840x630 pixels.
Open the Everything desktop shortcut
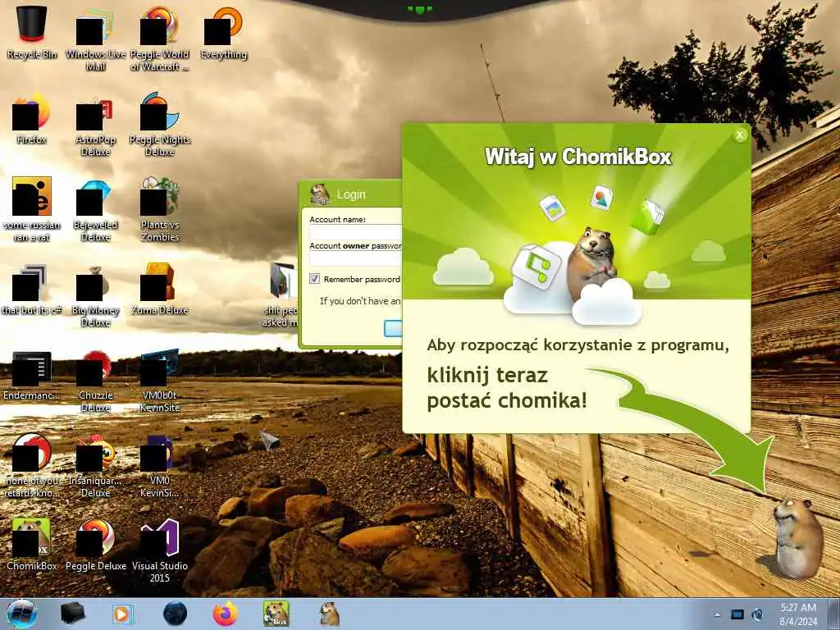223,33
